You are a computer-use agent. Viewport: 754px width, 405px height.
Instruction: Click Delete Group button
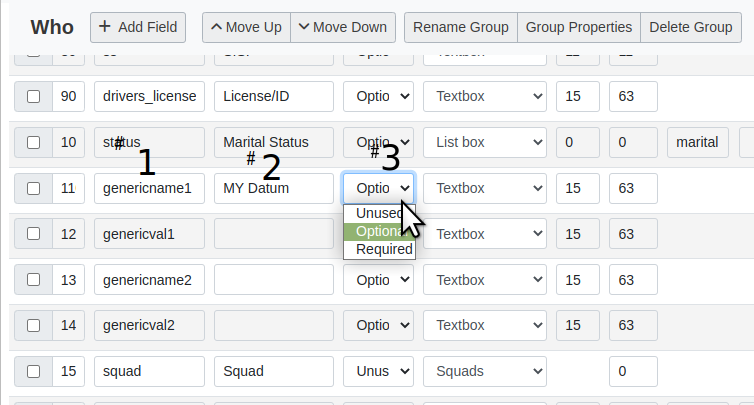coord(690,27)
